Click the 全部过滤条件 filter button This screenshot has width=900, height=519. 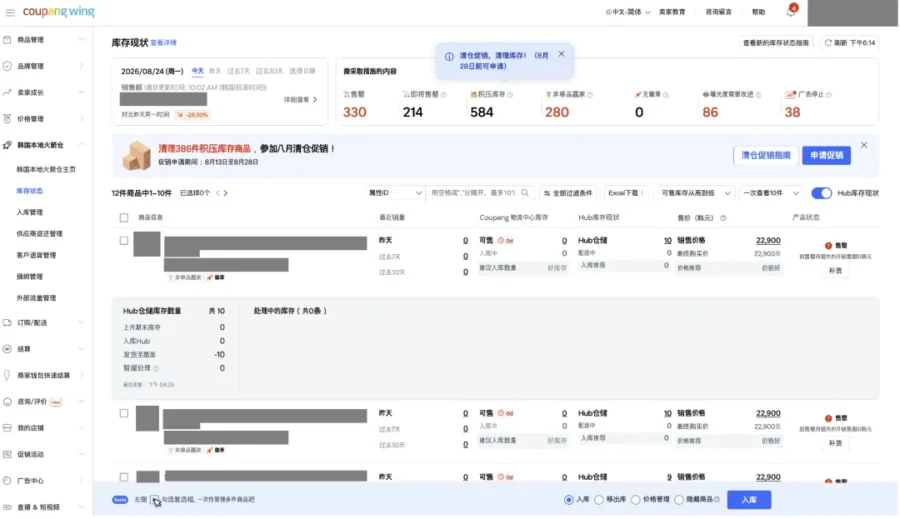click(x=568, y=193)
